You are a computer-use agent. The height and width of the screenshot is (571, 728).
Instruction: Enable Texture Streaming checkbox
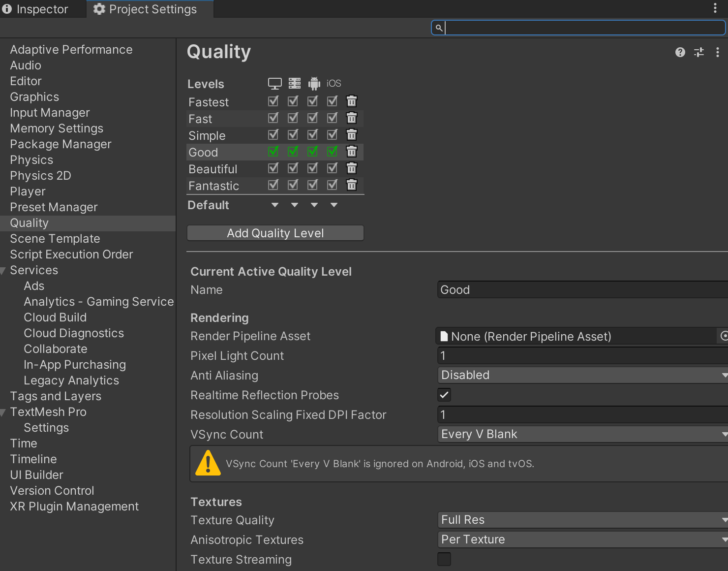click(444, 559)
